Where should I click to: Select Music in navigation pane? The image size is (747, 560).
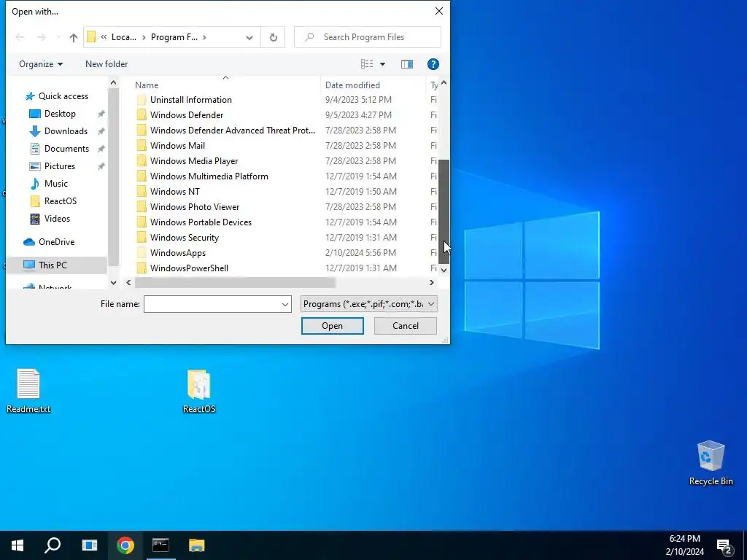pyautogui.click(x=55, y=184)
